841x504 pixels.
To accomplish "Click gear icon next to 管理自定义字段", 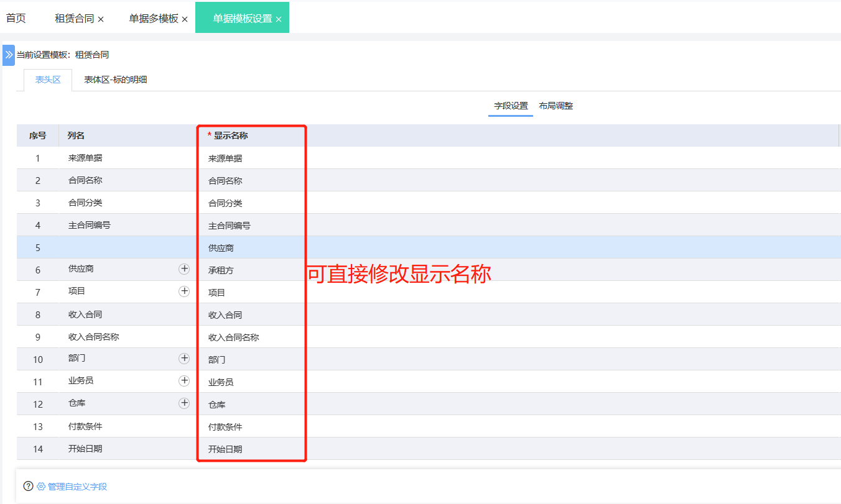I will point(41,487).
